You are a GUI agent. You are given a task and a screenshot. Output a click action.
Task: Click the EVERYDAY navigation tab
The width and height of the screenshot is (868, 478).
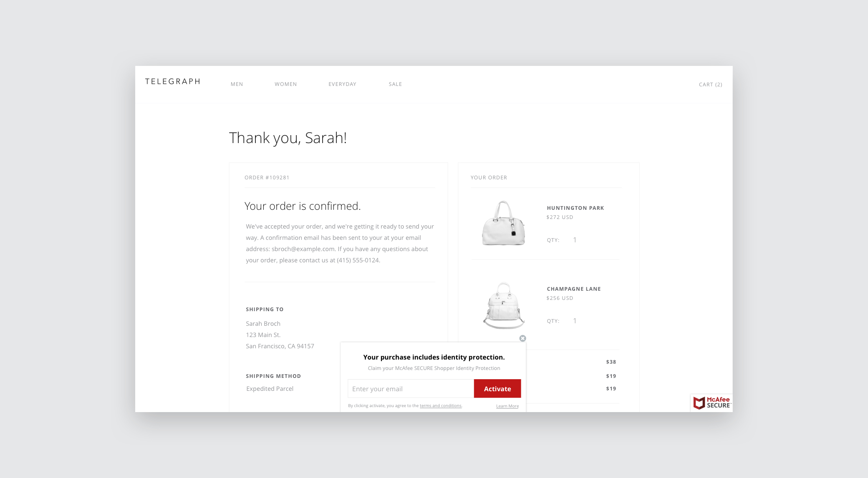pos(342,83)
